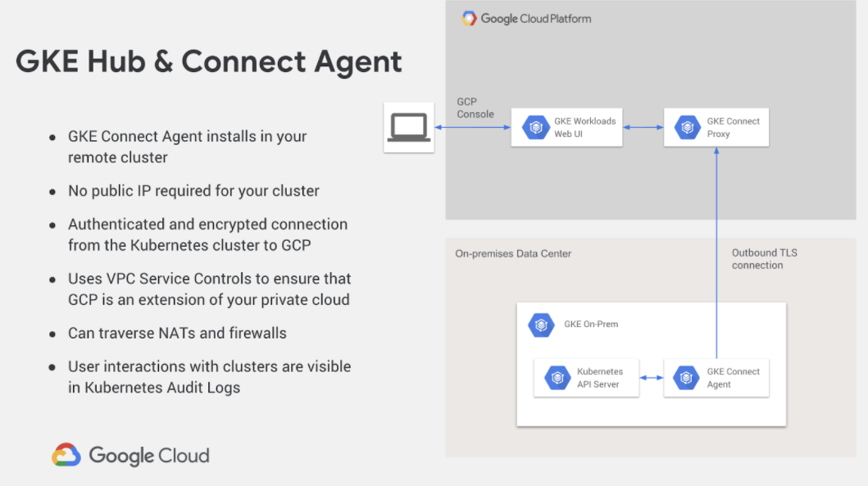This screenshot has height=486, width=868.
Task: Click the authenticated and encrypted connection bullet
Action: 207,234
